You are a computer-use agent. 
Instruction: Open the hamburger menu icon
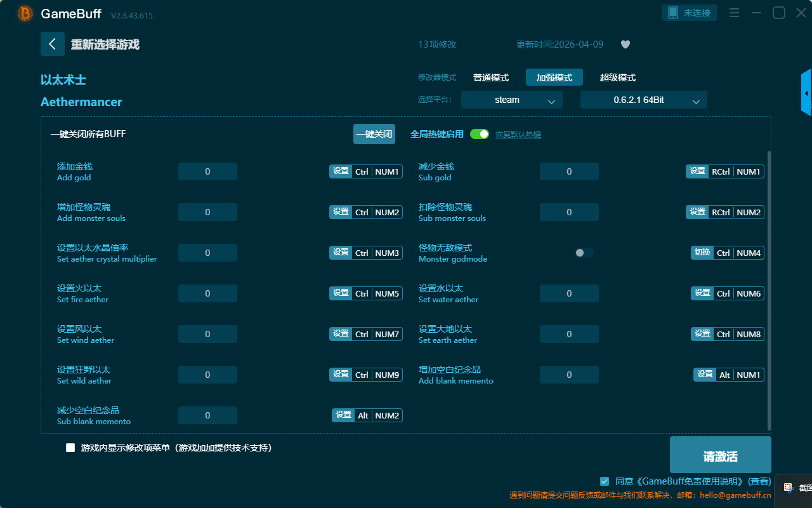pos(734,13)
